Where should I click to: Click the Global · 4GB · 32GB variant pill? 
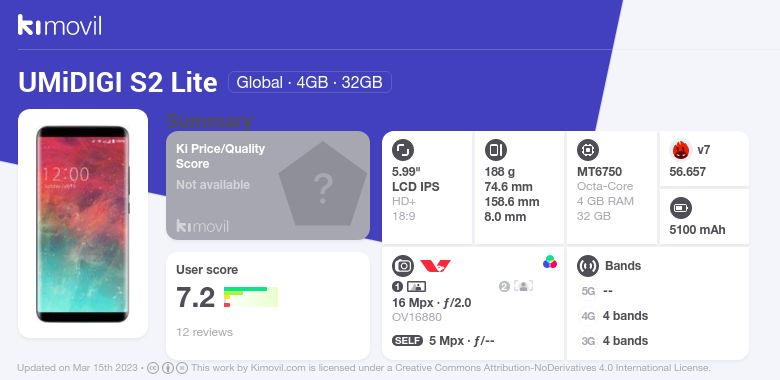(309, 82)
